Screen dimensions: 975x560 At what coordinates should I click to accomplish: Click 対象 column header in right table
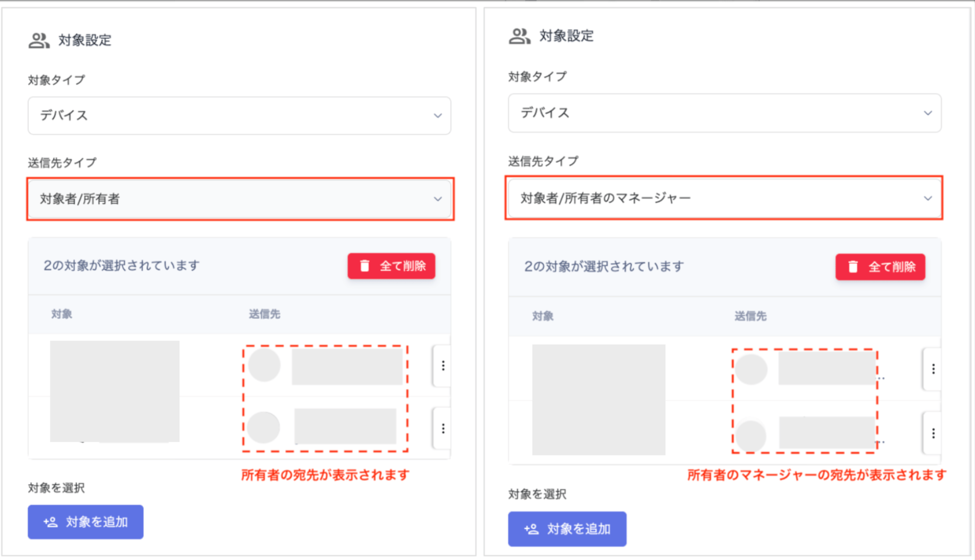tap(543, 317)
